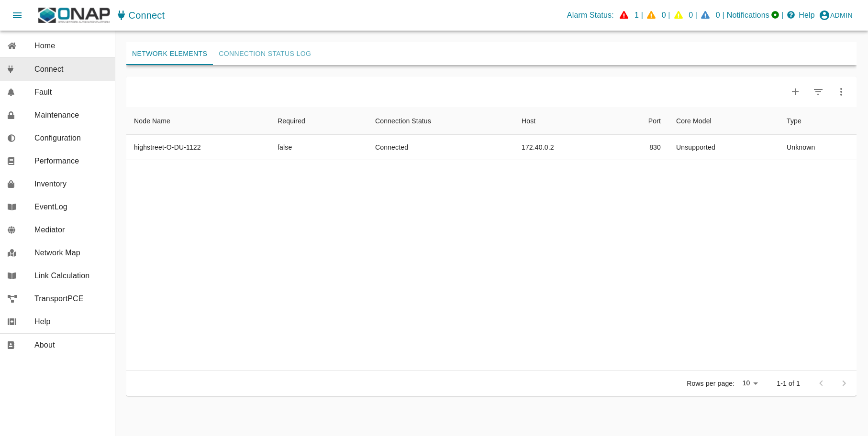Sort by Node Name column header
The width and height of the screenshot is (868, 436).
(x=152, y=121)
